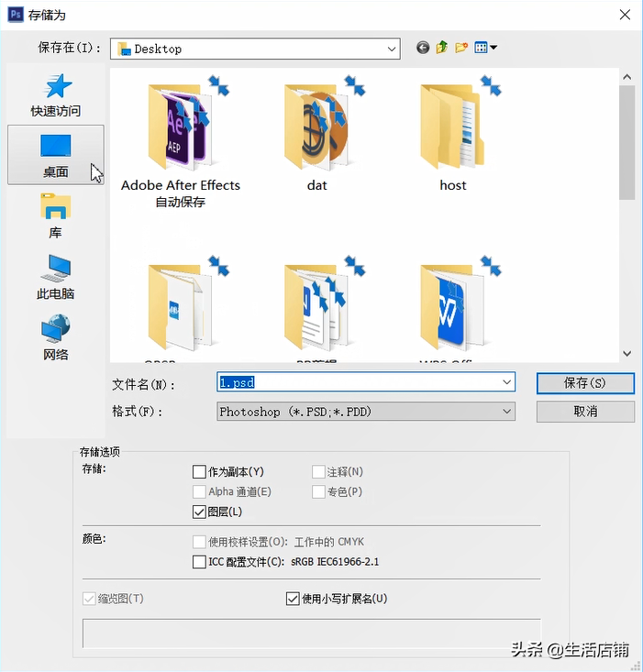Toggle the 使用小写扩展名 checkbox
The image size is (643, 672).
click(294, 599)
